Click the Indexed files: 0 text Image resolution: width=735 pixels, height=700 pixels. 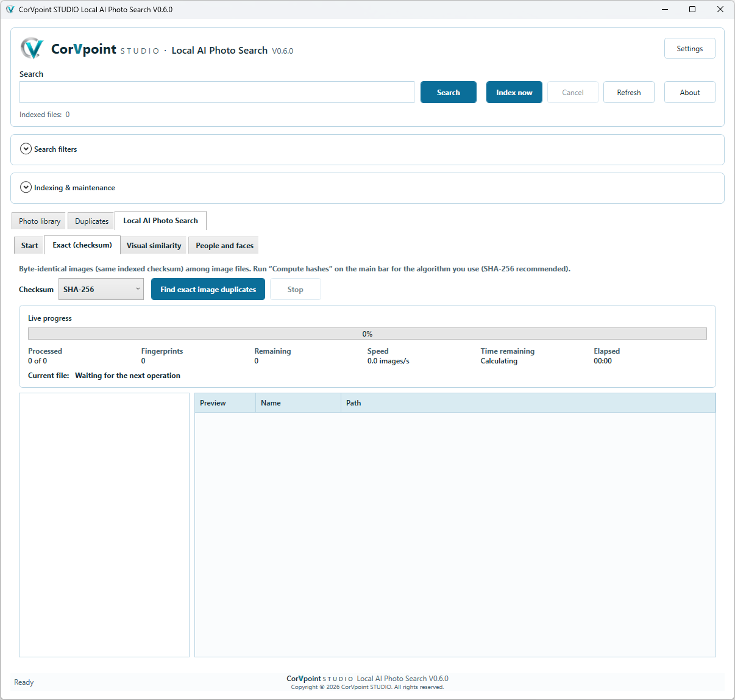44,114
